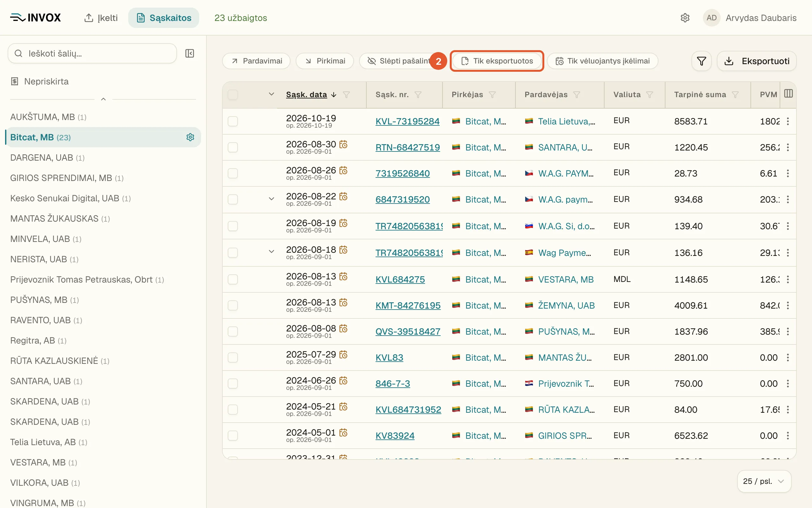Filter by Pardavimai

[256, 61]
